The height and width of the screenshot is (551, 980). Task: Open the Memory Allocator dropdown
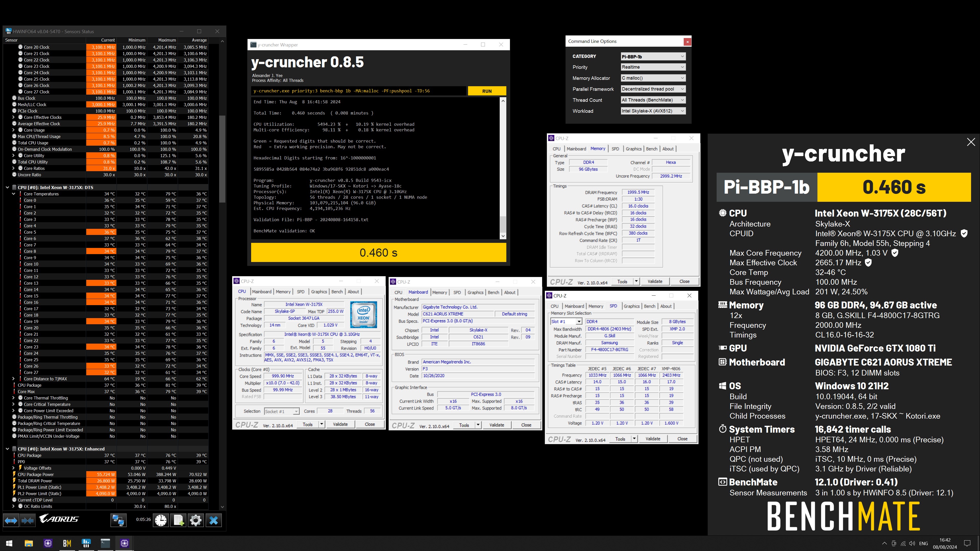point(653,78)
